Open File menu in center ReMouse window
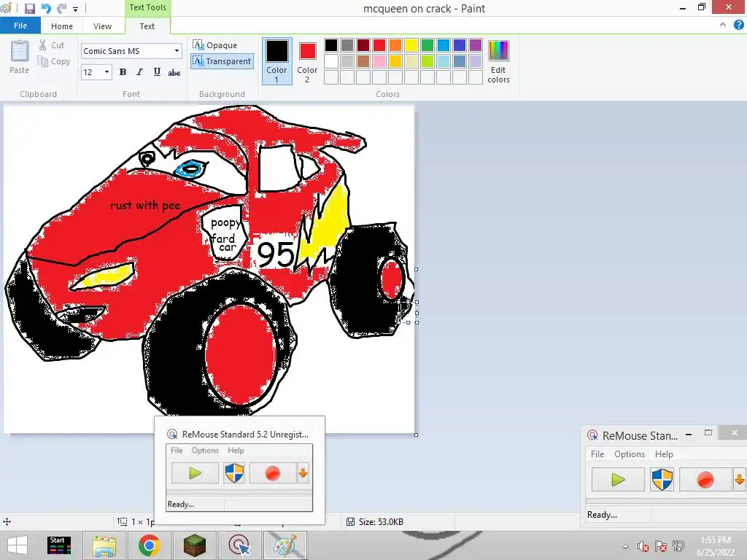The width and height of the screenshot is (747, 560). click(x=177, y=451)
